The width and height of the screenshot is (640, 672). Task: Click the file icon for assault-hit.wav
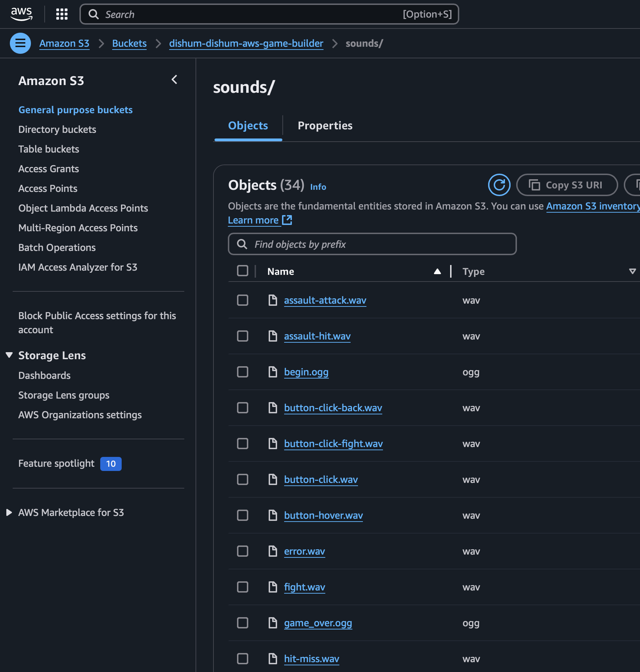(x=273, y=336)
